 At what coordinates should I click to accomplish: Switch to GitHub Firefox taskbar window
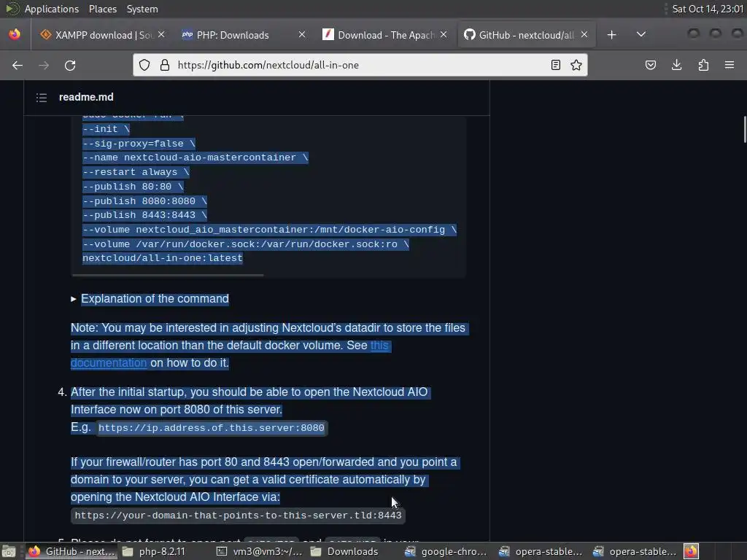click(x=71, y=551)
